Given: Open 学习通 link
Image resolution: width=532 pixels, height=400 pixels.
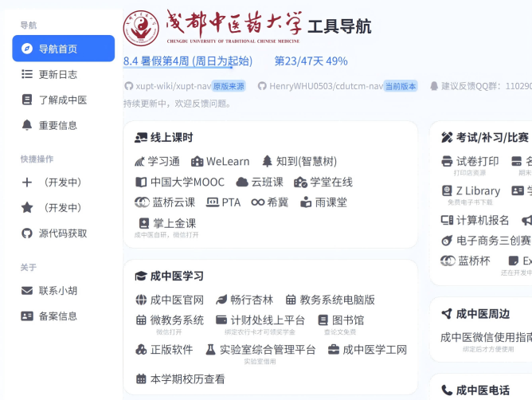Looking at the screenshot, I should click(x=157, y=162).
